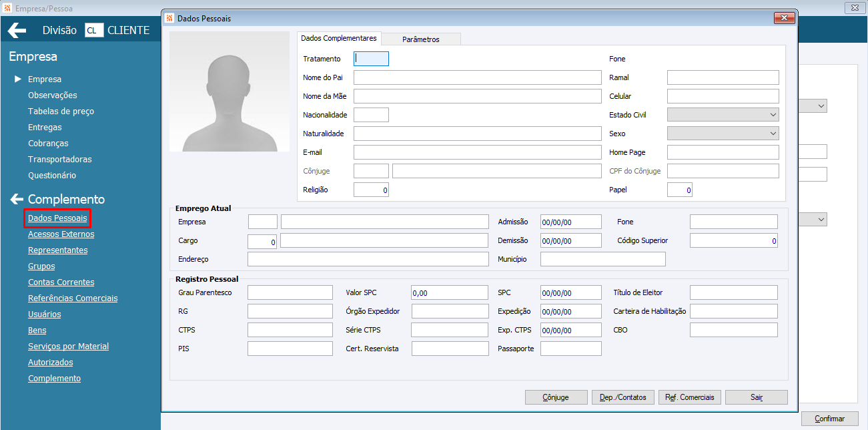Click the Nacionalidade field

[x=371, y=115]
